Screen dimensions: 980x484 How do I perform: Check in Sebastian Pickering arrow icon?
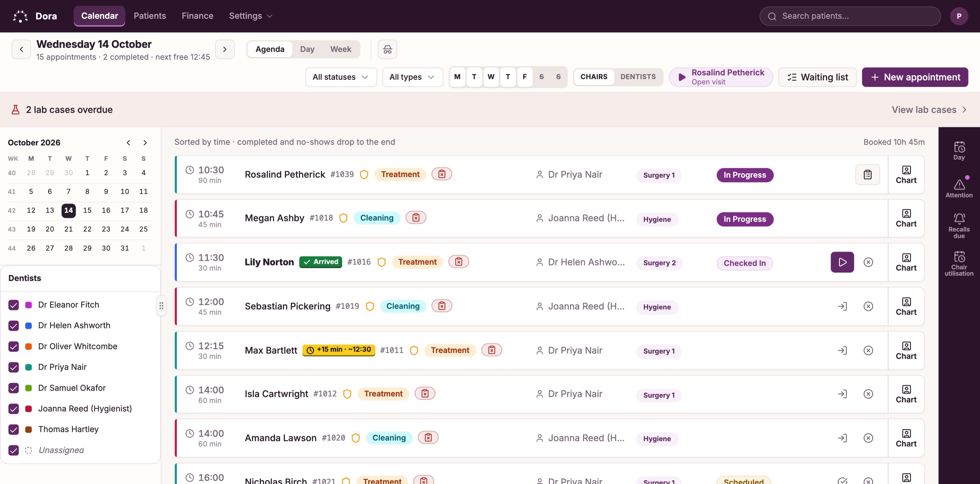842,306
